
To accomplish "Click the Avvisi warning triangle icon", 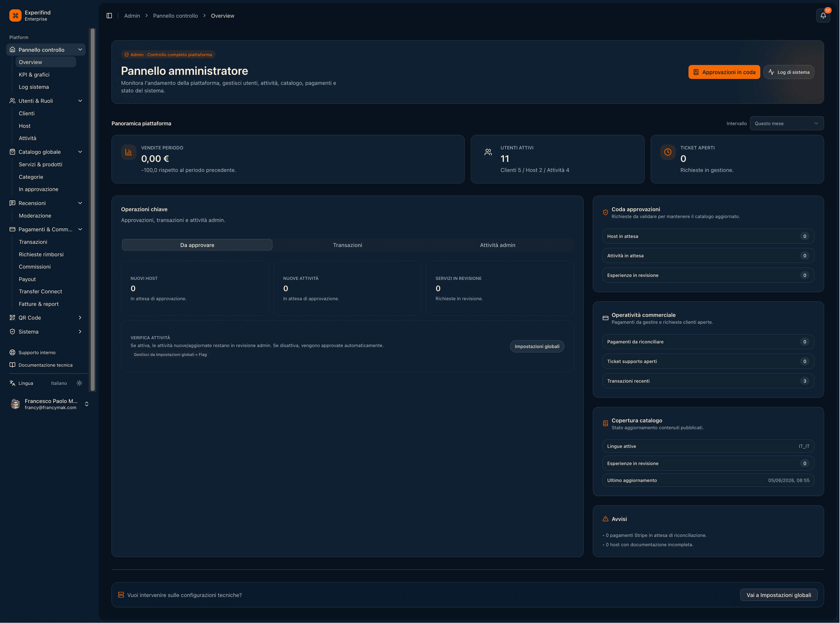I will pyautogui.click(x=606, y=519).
